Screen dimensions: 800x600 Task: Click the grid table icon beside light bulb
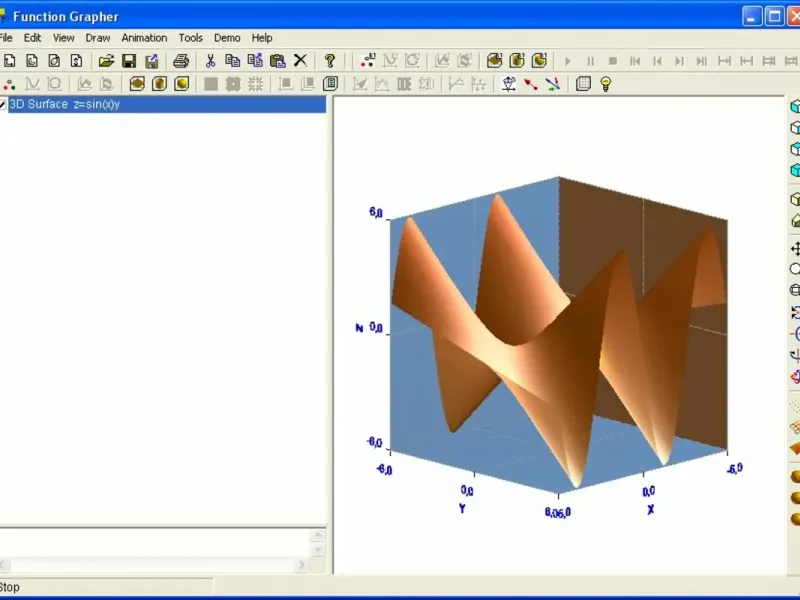[x=583, y=84]
